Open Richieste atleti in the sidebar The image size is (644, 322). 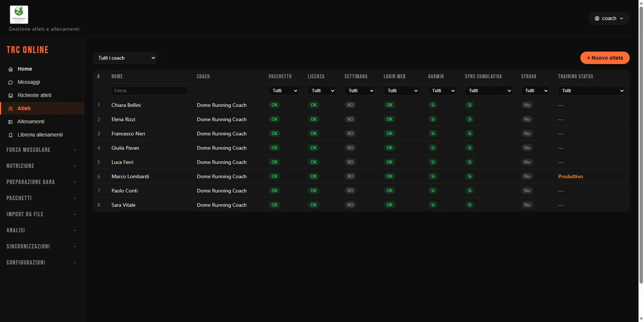(x=42, y=95)
